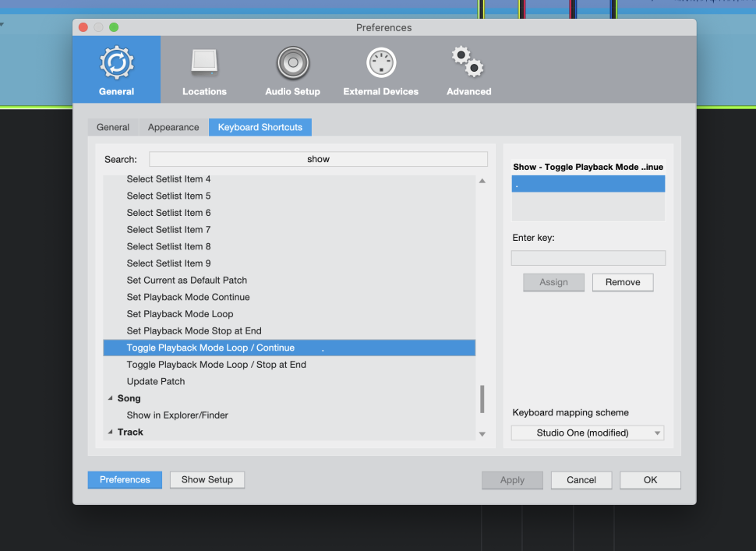Click the Remove shortcut button
Image resolution: width=756 pixels, height=551 pixels.
[x=622, y=282]
